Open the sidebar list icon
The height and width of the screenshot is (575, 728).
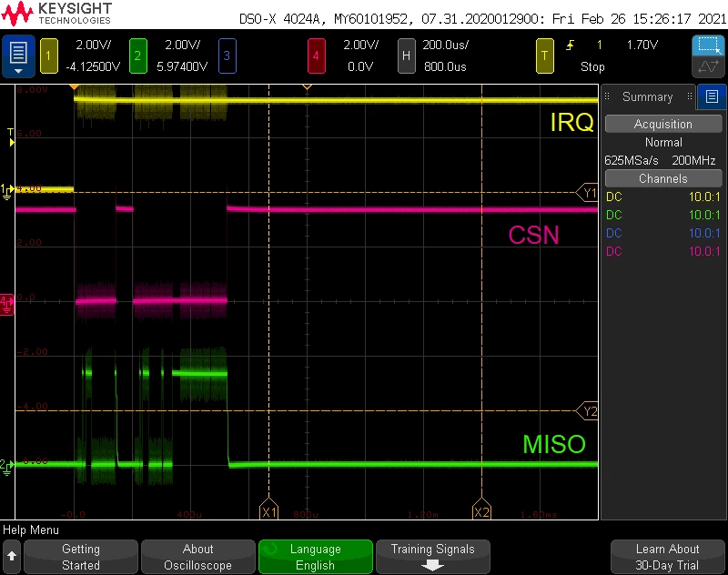pyautogui.click(x=712, y=96)
